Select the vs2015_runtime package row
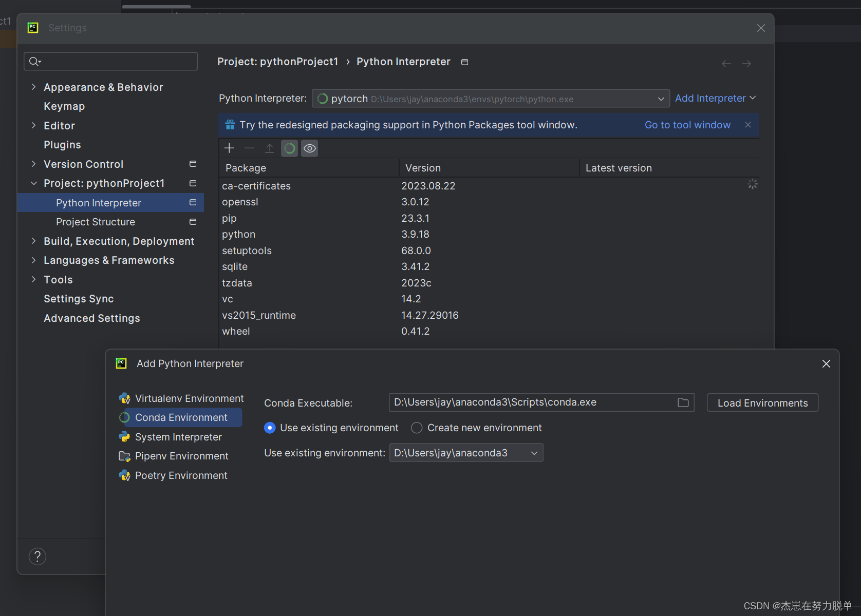861x616 pixels. click(489, 315)
